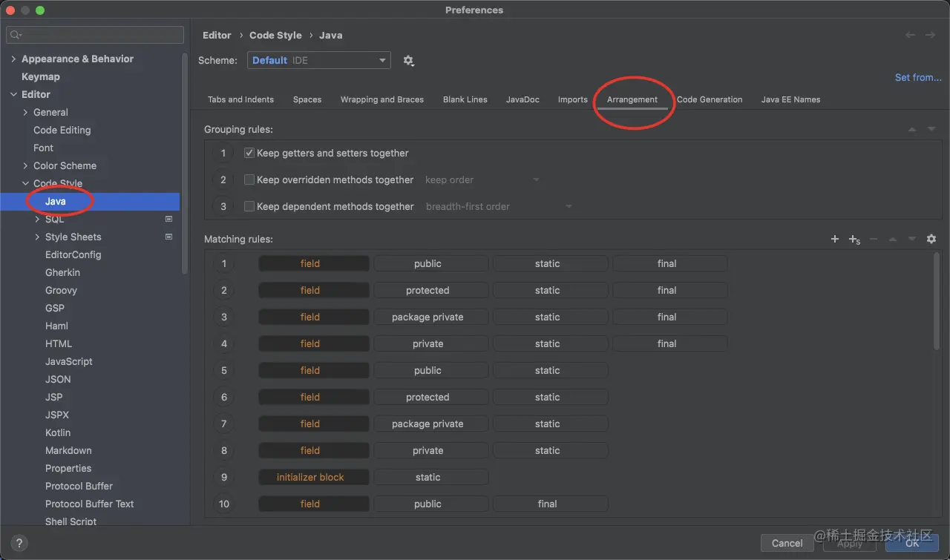Click the search magnifier icon
This screenshot has height=560, width=950.
click(16, 35)
